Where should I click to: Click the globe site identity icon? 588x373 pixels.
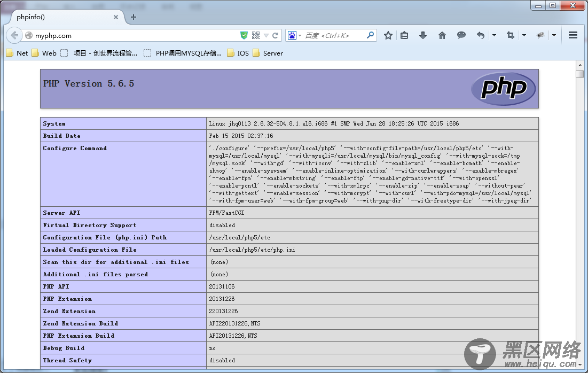coord(29,36)
